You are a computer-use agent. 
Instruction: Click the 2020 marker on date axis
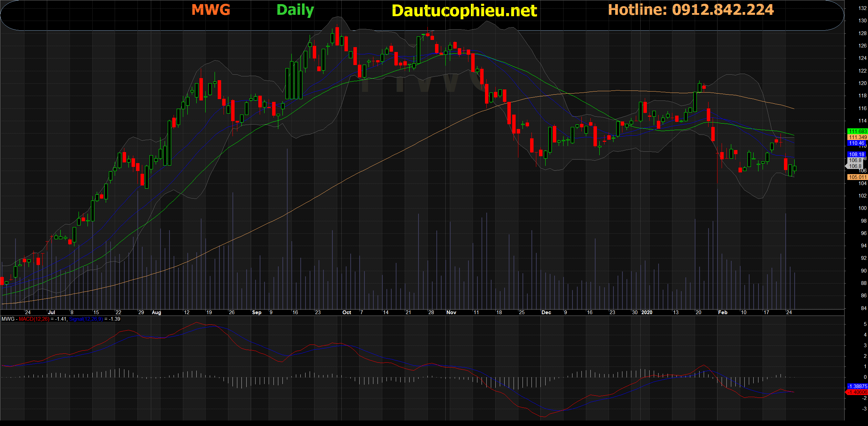tap(647, 312)
